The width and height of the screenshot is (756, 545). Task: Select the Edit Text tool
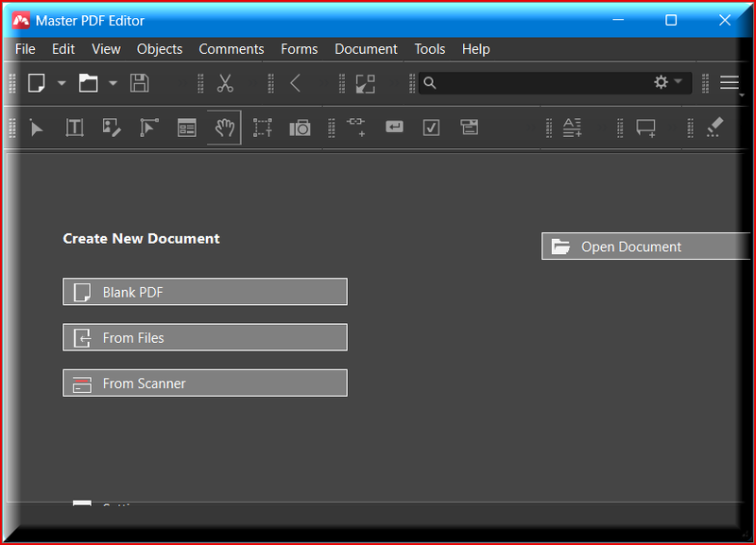pyautogui.click(x=75, y=128)
